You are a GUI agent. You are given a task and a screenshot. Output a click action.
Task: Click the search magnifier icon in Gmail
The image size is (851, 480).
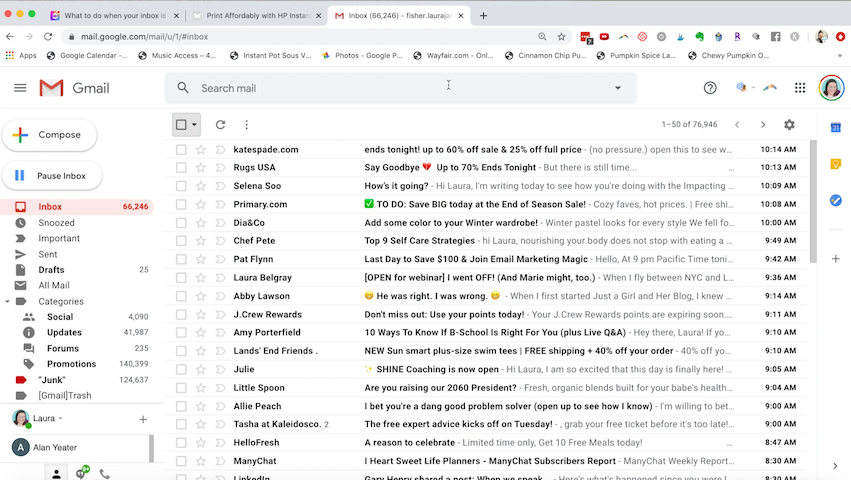[x=183, y=88]
